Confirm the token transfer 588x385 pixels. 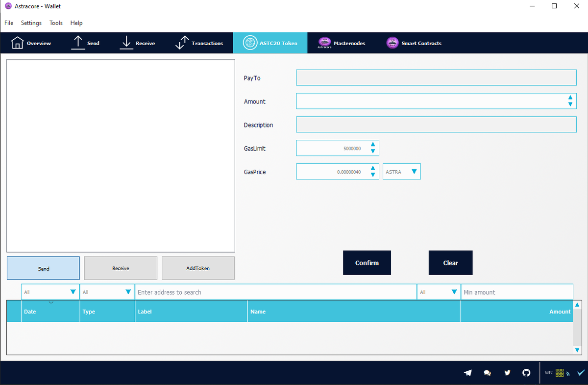367,263
